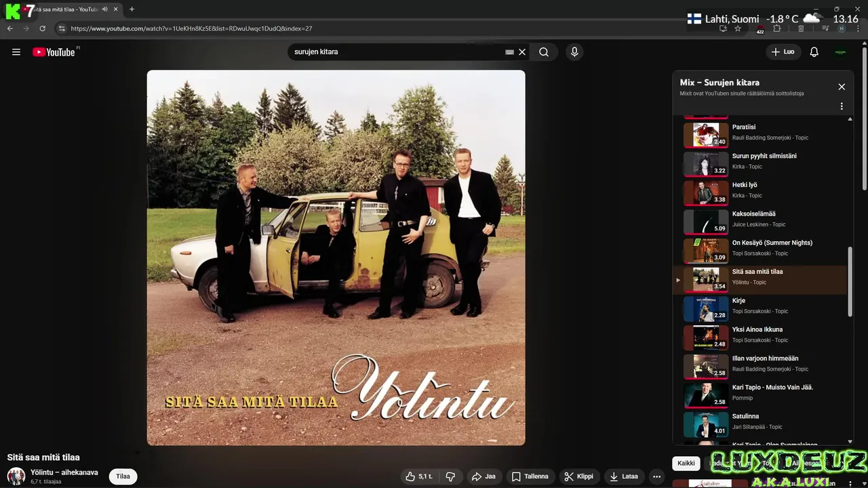The image size is (868, 488).
Task: Mute the tab via speaker icon
Action: pos(104,9)
